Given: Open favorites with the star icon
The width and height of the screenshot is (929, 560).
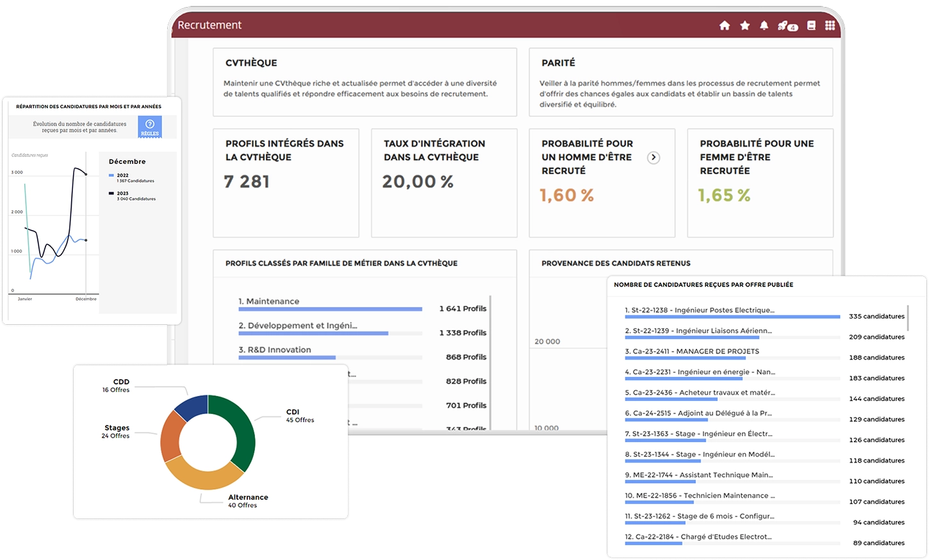Looking at the screenshot, I should pos(744,26).
